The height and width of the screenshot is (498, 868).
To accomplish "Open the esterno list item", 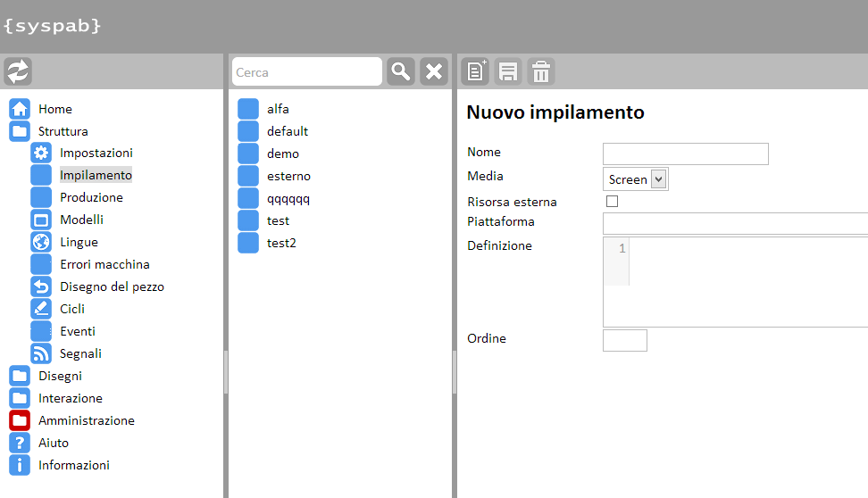I will click(x=288, y=176).
